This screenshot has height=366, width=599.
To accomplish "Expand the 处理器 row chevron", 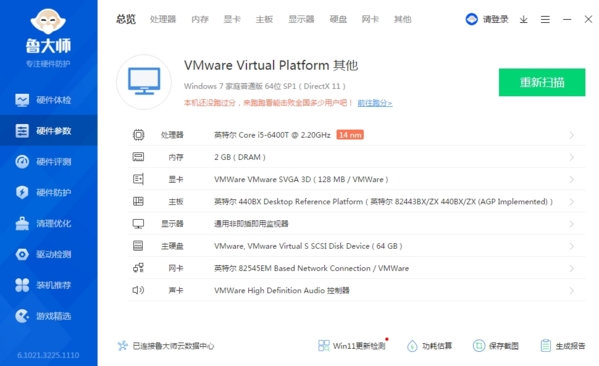I will click(x=571, y=135).
